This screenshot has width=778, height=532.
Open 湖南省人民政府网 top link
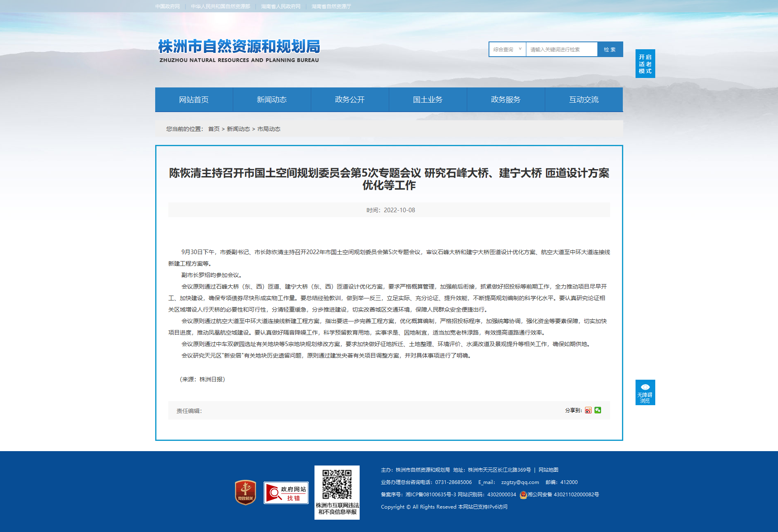tap(281, 6)
